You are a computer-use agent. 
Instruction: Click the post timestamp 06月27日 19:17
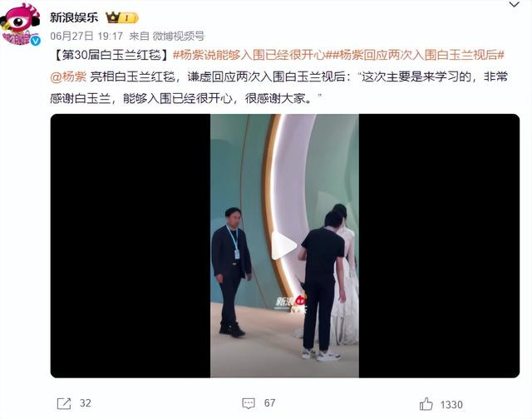pos(86,36)
